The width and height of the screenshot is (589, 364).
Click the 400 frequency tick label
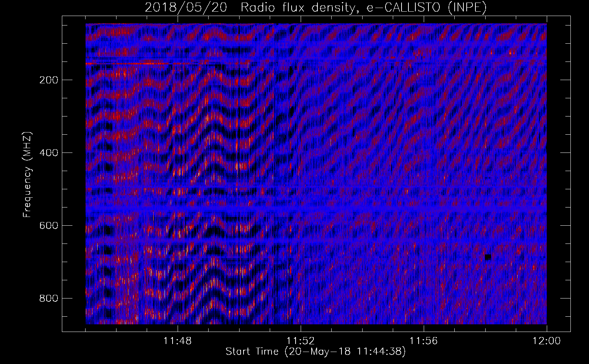(49, 153)
